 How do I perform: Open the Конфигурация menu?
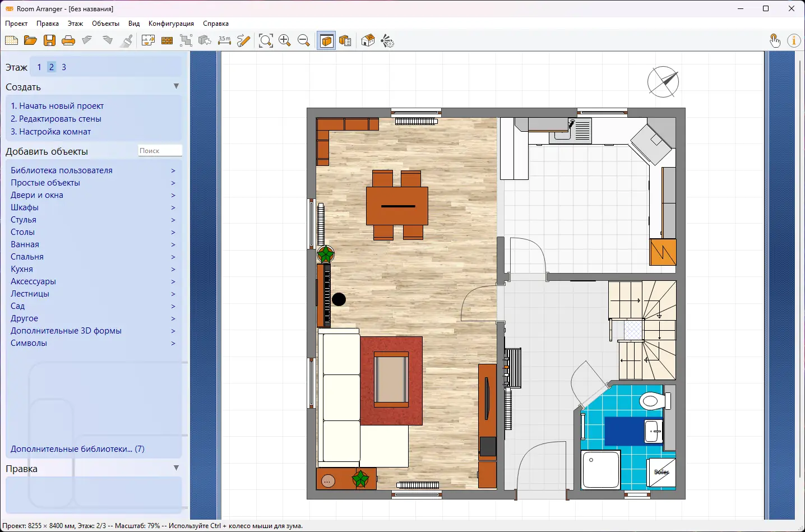171,24
